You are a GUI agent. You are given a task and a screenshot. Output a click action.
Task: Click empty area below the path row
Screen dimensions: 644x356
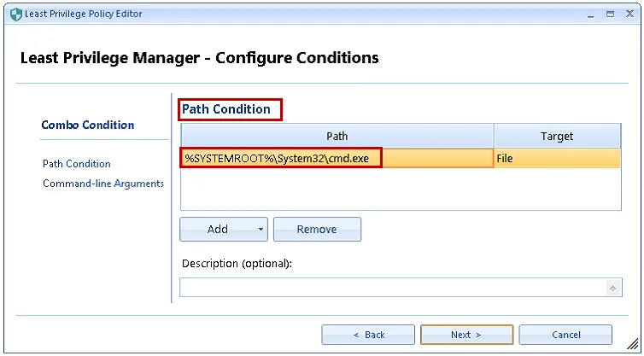pyautogui.click(x=400, y=188)
